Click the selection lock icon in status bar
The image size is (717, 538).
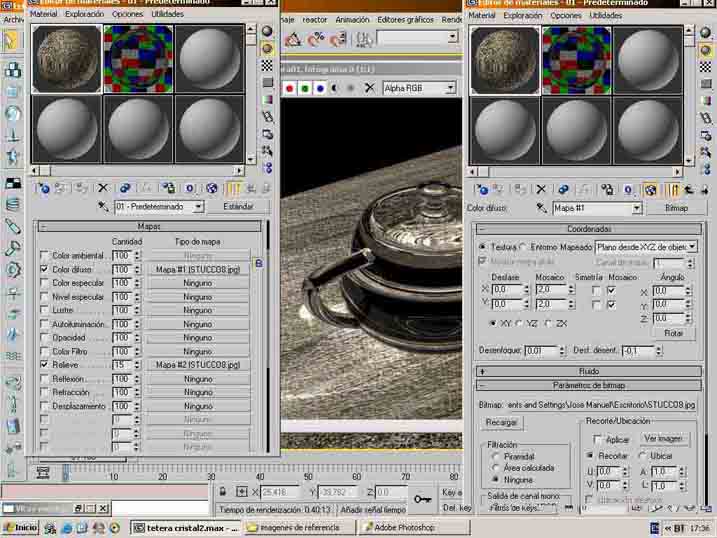(222, 492)
